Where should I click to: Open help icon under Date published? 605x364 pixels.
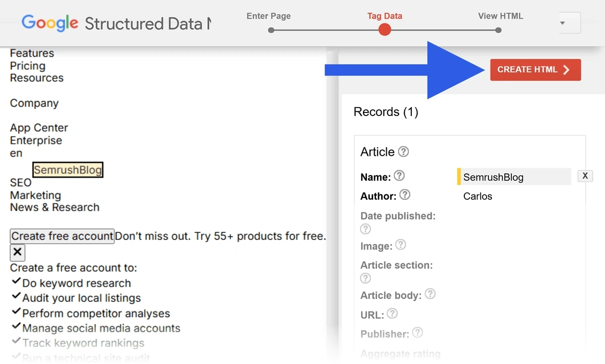pyautogui.click(x=366, y=229)
